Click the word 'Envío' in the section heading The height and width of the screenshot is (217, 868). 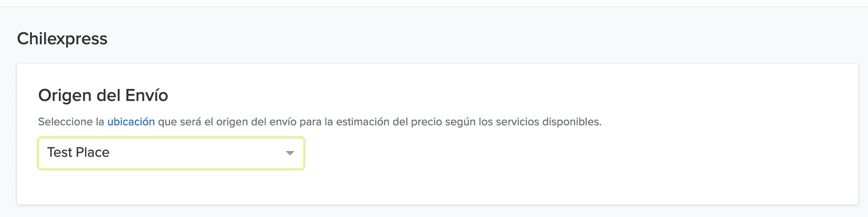point(147,96)
